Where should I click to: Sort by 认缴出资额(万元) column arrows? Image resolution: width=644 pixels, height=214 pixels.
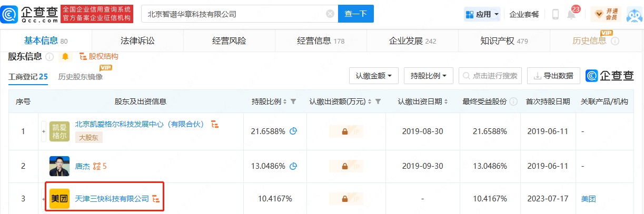coord(369,101)
